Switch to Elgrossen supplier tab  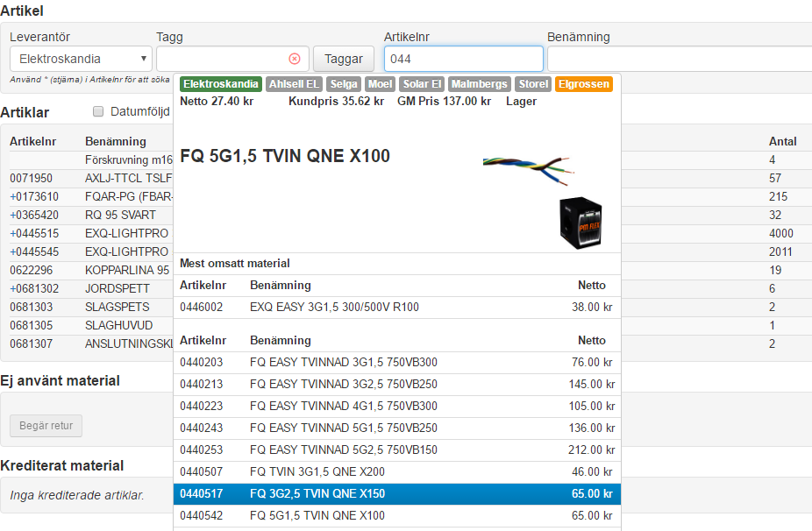[x=584, y=84]
